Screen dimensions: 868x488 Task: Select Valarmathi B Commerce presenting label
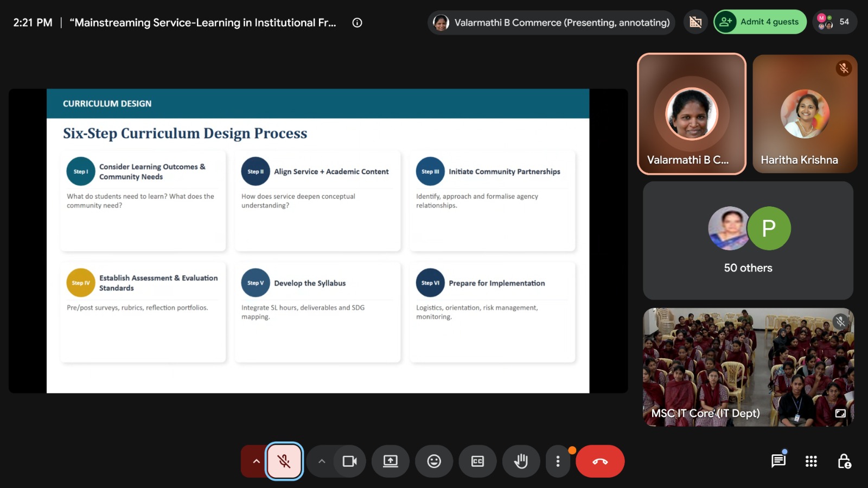[552, 23]
